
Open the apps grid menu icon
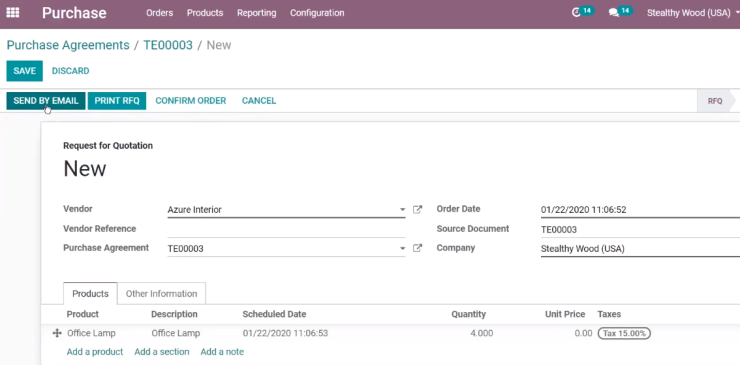click(13, 13)
